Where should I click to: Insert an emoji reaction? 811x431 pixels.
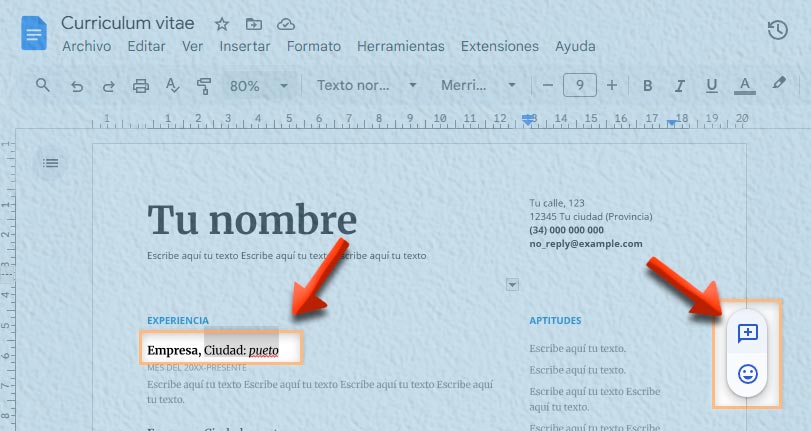pos(747,374)
